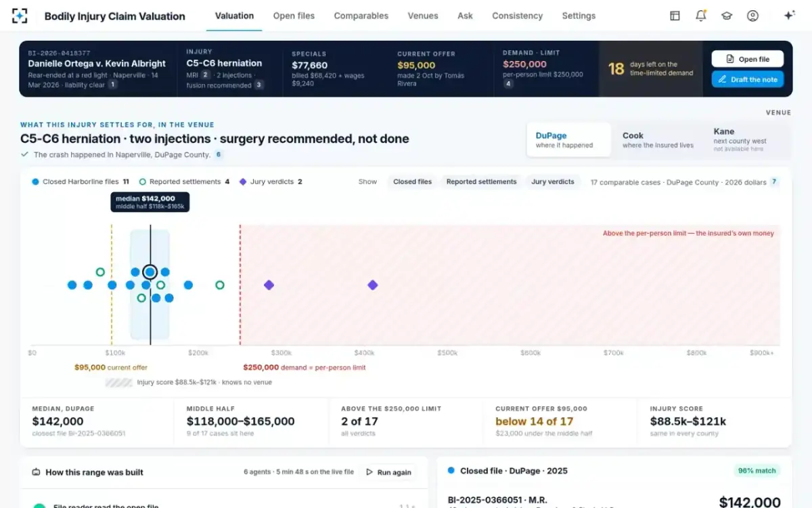Click the app logo icon in the header

20,16
